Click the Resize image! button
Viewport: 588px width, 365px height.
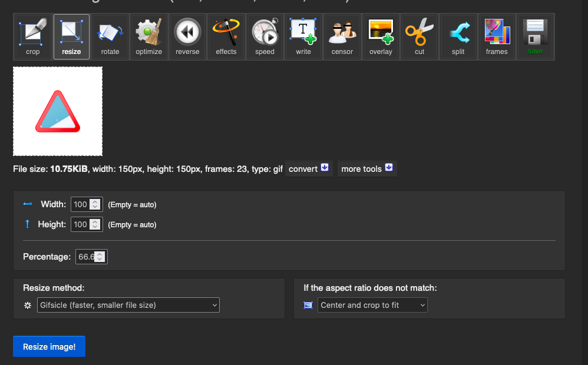[49, 347]
